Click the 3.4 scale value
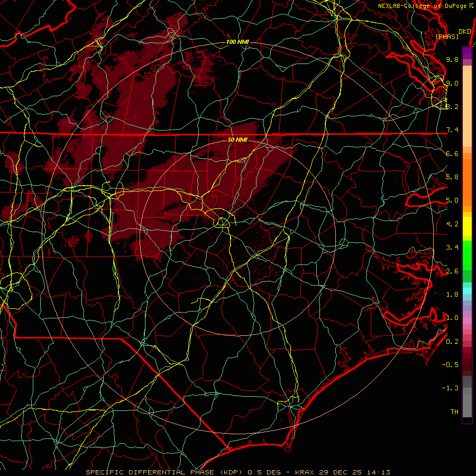Image resolution: width=476 pixels, height=476 pixels. (x=452, y=248)
